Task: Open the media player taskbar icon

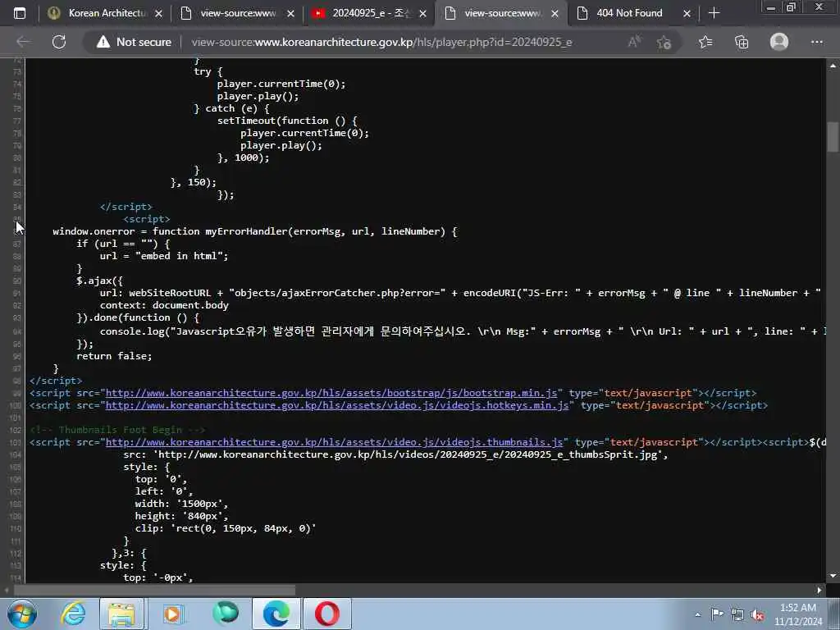Action: click(172, 614)
